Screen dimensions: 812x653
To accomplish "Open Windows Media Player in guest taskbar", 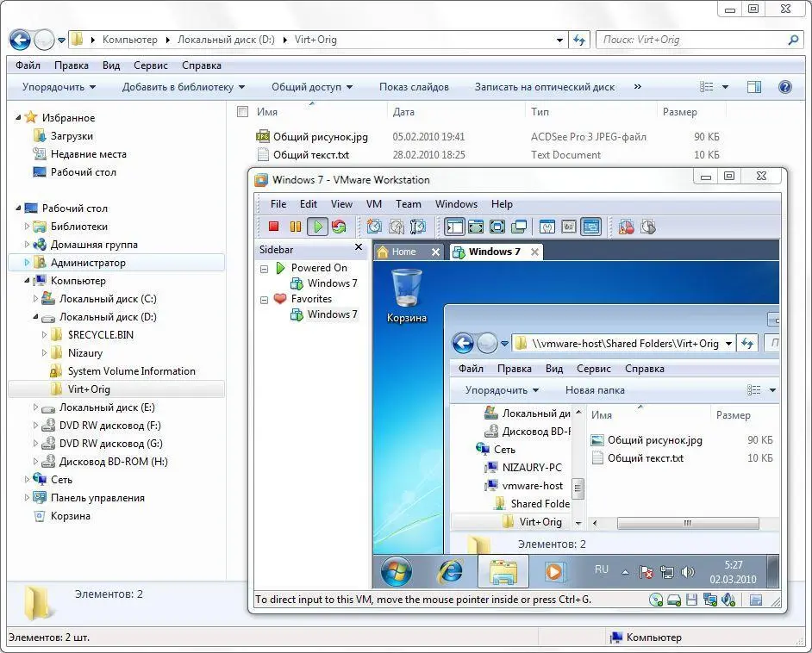I will pyautogui.click(x=554, y=572).
